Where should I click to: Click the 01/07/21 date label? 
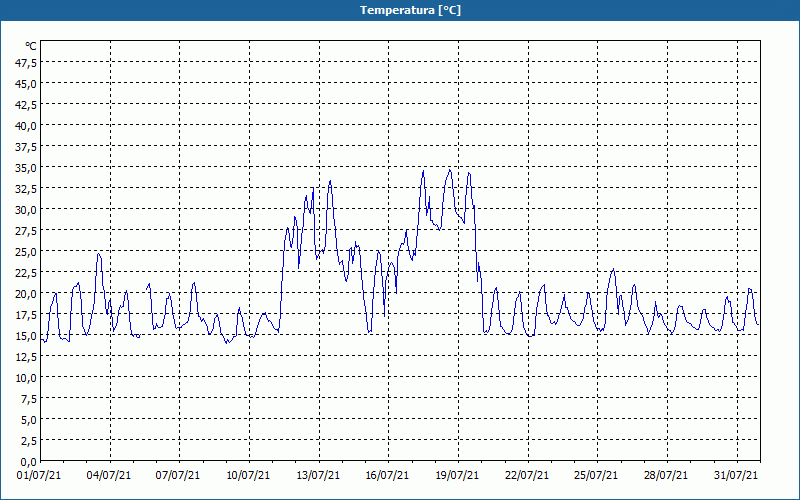[39, 476]
